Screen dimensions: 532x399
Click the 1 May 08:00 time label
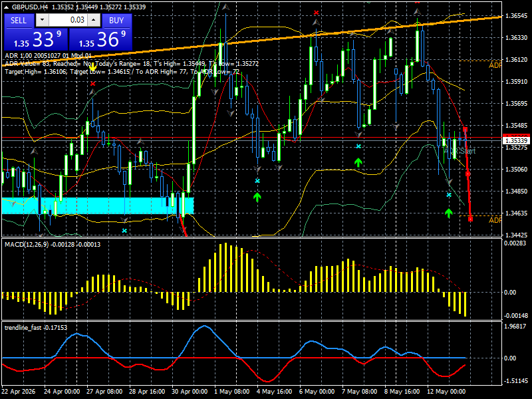[x=231, y=391]
